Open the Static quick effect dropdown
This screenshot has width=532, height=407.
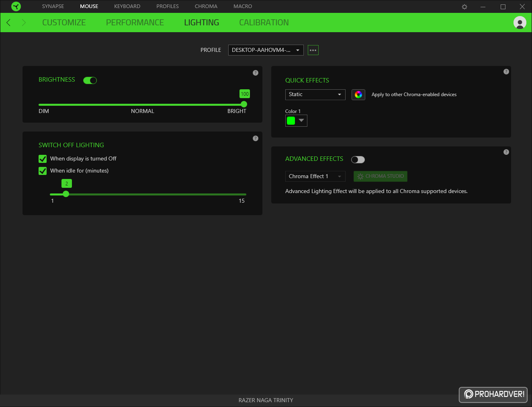(x=315, y=95)
